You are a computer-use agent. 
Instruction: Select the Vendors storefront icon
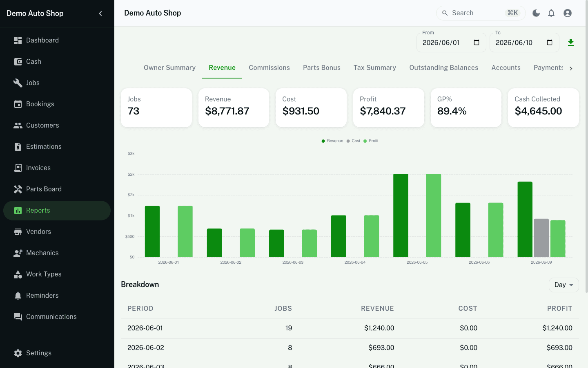18,232
